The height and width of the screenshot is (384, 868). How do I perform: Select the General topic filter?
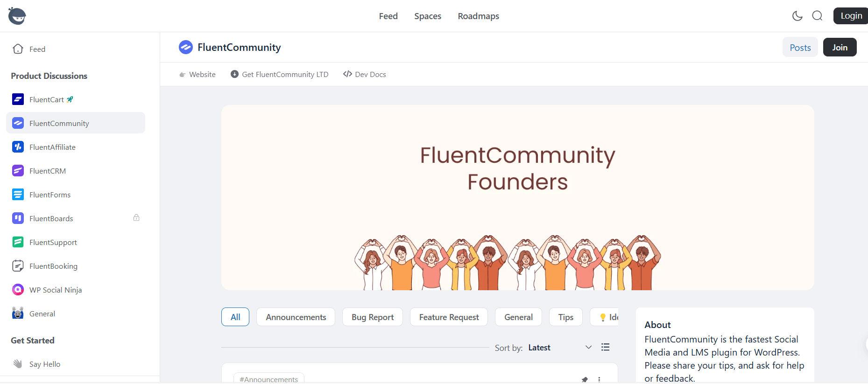(518, 317)
